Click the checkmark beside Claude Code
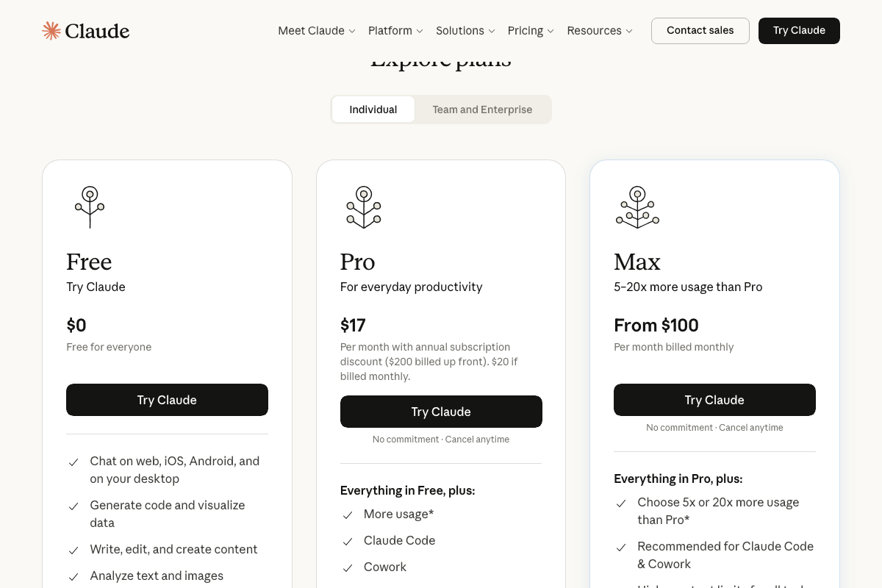This screenshot has width=882, height=588. 347,542
